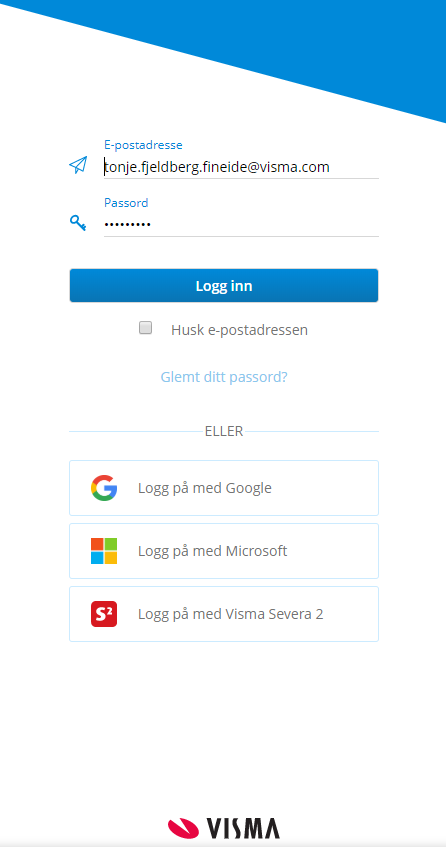The height and width of the screenshot is (847, 446).
Task: Open the "Glemt ditt passord?" link
Action: pos(224,377)
